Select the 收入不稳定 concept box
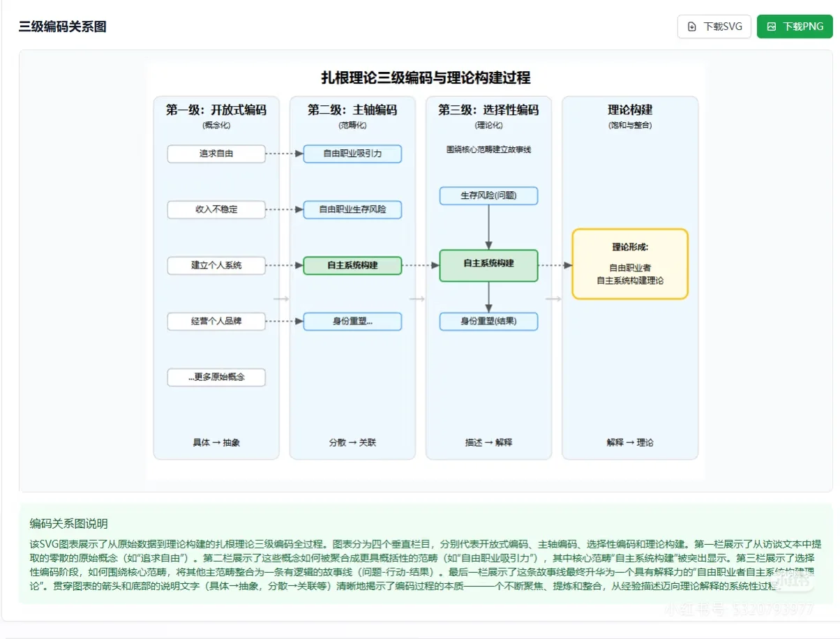The height and width of the screenshot is (639, 840). click(x=216, y=209)
